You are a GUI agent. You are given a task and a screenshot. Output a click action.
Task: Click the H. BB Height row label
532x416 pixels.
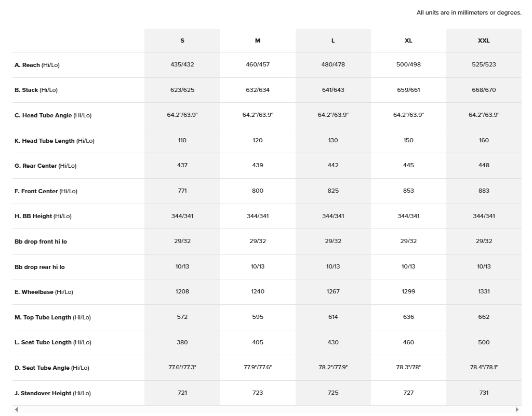click(x=43, y=217)
